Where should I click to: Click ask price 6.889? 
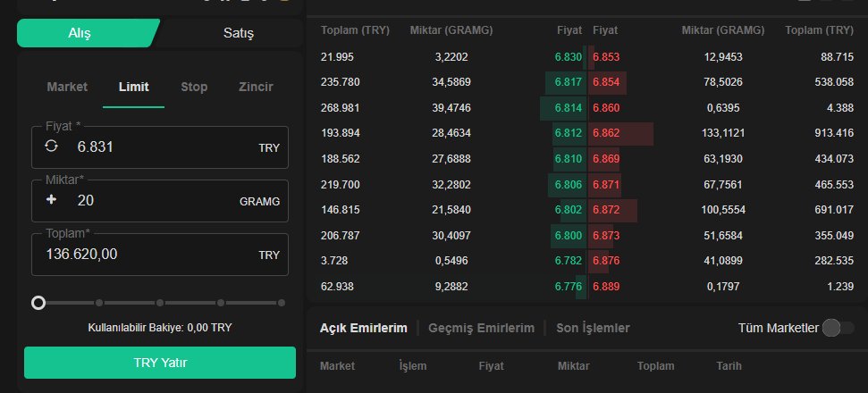tap(606, 287)
